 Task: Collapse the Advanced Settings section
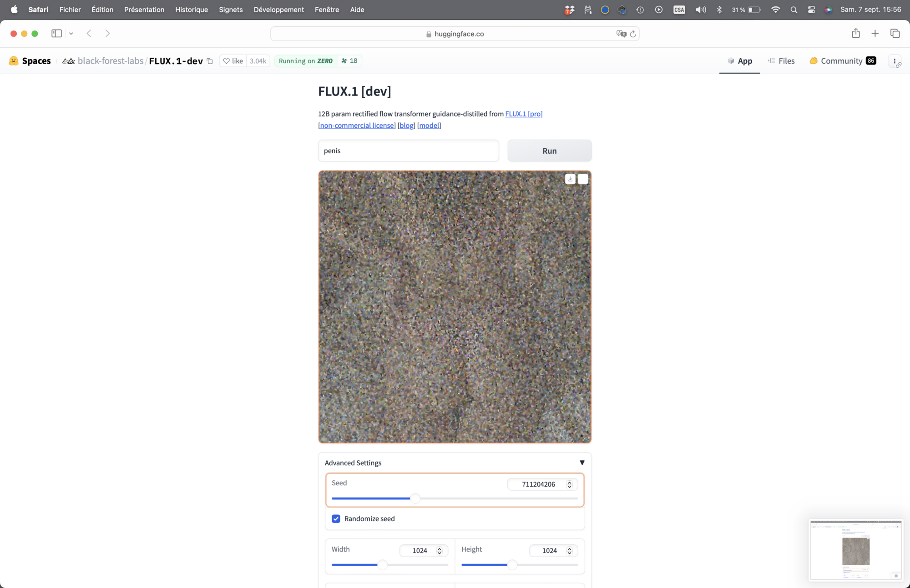pos(581,462)
